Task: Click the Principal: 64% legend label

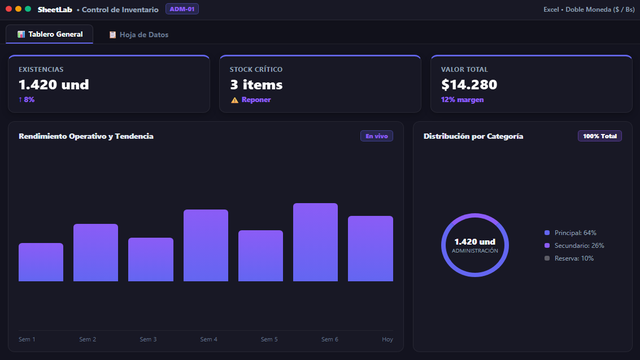Action: (575, 233)
